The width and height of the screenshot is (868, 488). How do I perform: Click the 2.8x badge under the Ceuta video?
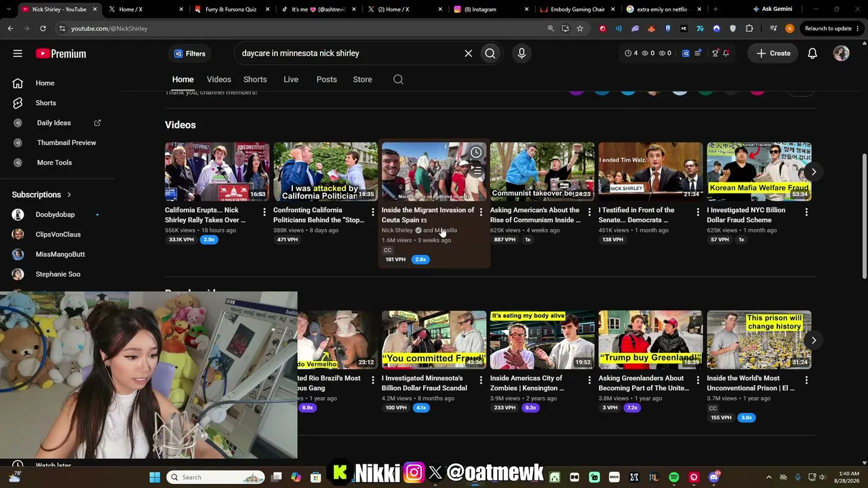pos(420,260)
